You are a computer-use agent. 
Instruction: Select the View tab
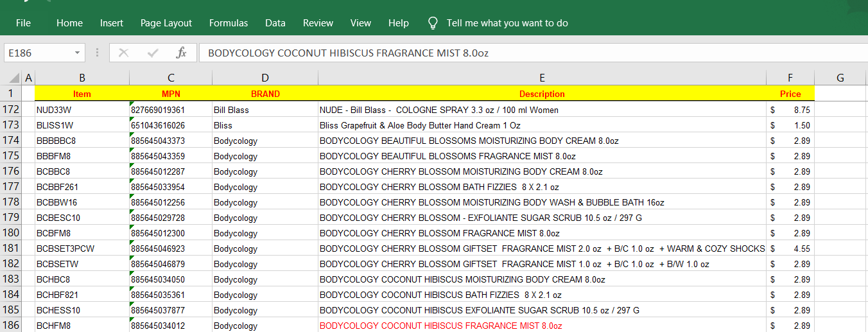tap(361, 23)
